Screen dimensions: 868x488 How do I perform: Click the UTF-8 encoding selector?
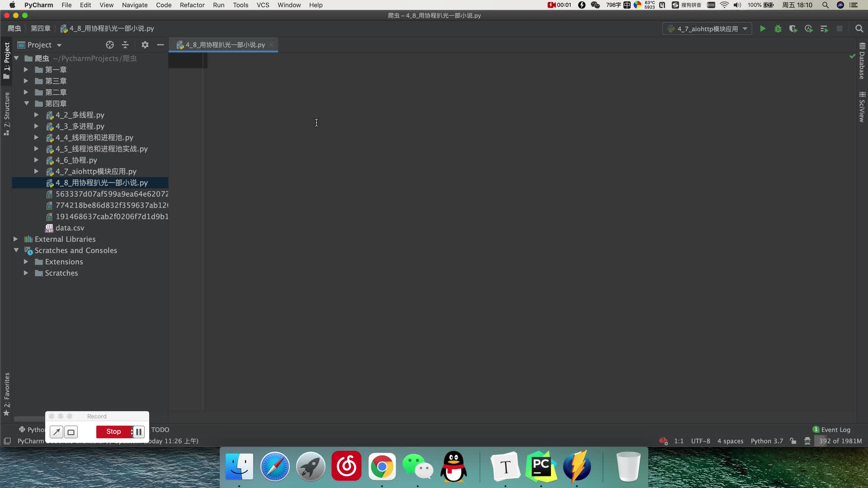tap(700, 441)
